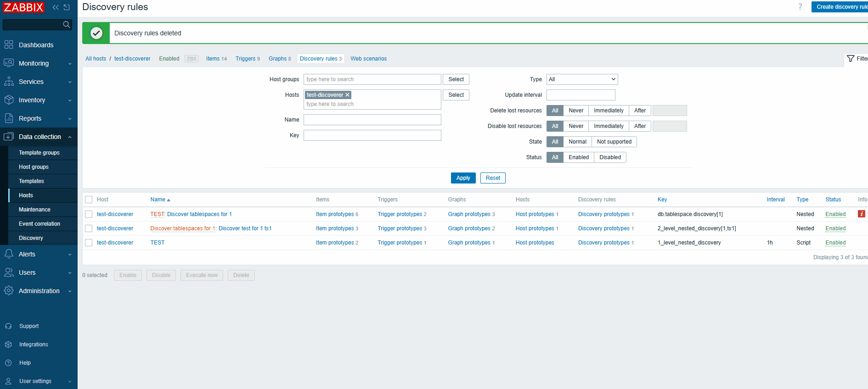
Task: Open Dashboards from sidebar icon
Action: point(9,45)
